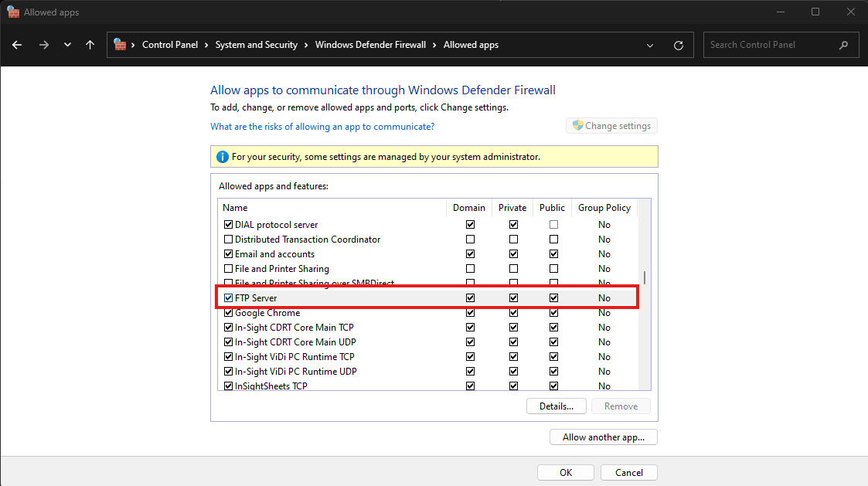Click the search magnifier icon

[x=843, y=45]
